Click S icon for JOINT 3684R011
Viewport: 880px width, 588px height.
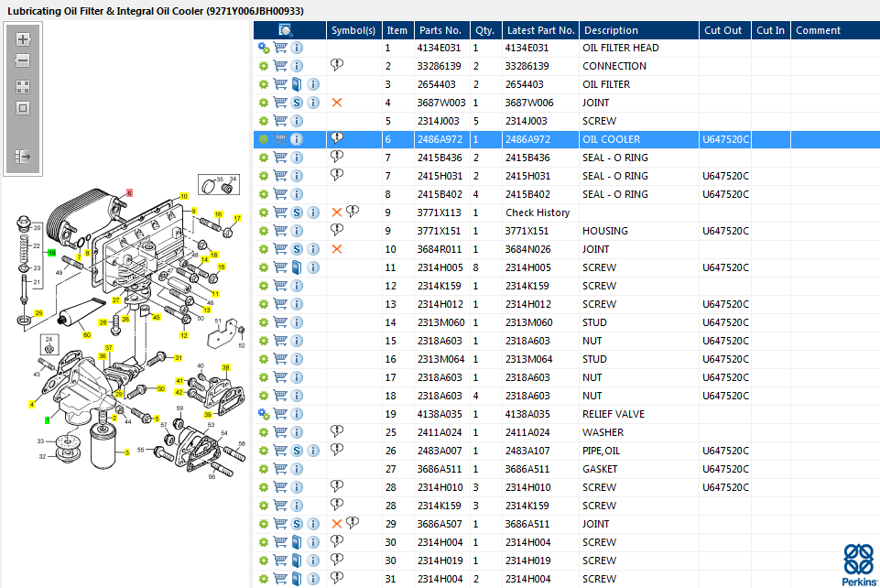297,249
